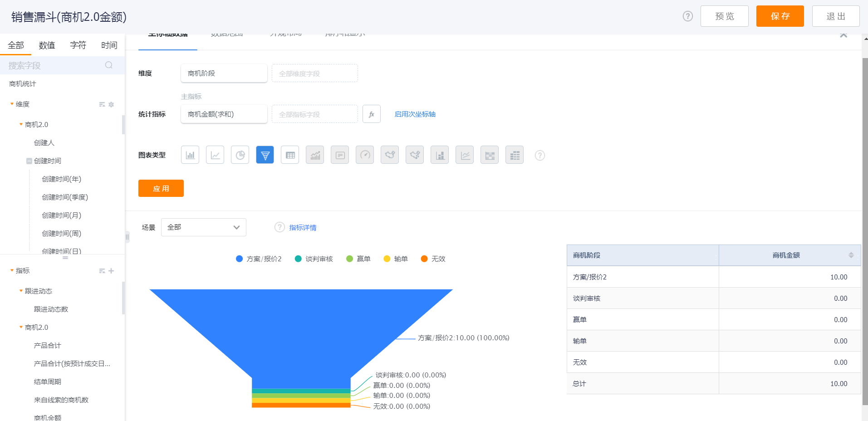Add a new 指标 with plus icon

coord(111,271)
